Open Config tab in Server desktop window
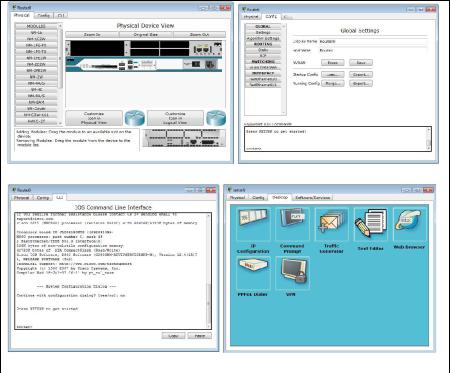The image size is (450, 373). click(x=258, y=198)
